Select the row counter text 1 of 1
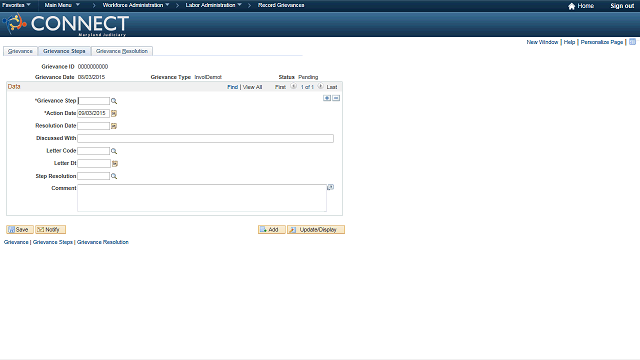 pos(307,87)
